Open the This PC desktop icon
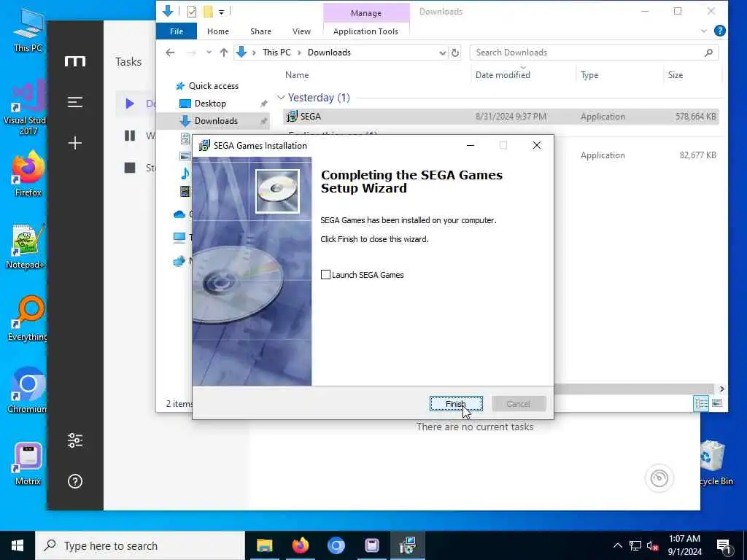The height and width of the screenshot is (560, 747). [x=28, y=29]
